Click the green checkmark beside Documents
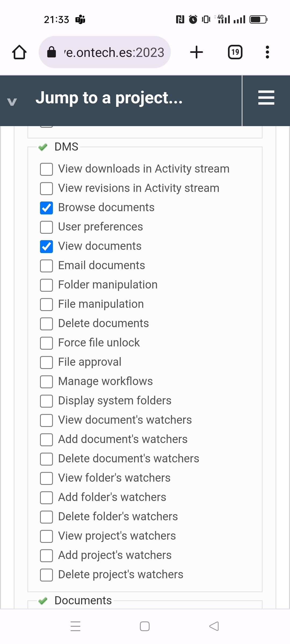The height and width of the screenshot is (644, 290). pyautogui.click(x=43, y=600)
